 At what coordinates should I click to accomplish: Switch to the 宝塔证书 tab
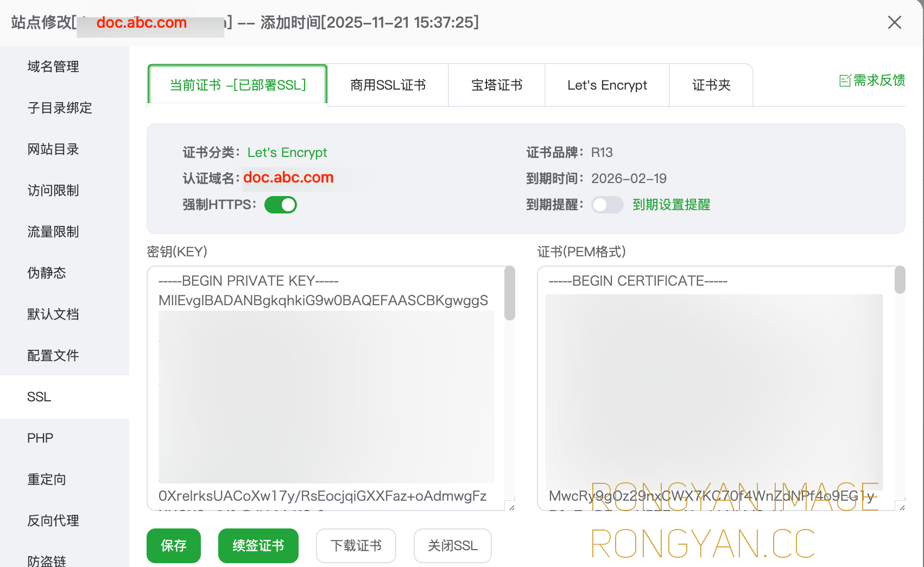pos(496,85)
